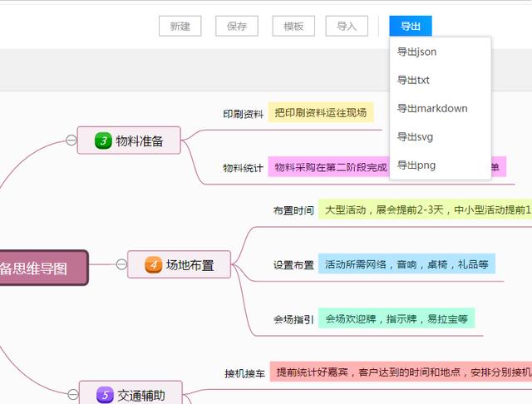
Task: Click the purple number 5 priority icon
Action: pos(105,395)
